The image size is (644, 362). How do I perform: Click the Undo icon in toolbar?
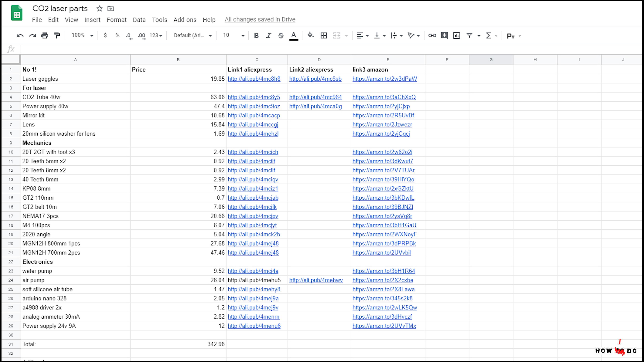coord(20,36)
